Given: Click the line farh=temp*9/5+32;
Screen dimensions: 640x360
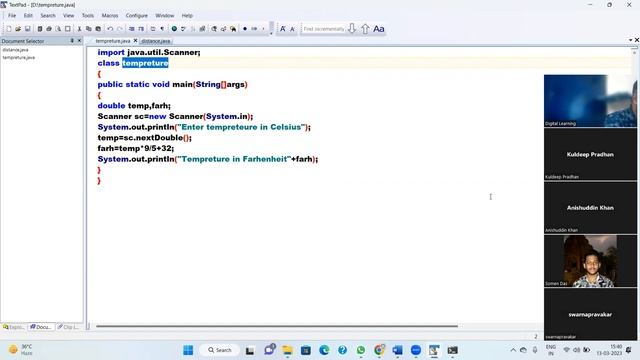Looking at the screenshot, I should pos(136,148).
